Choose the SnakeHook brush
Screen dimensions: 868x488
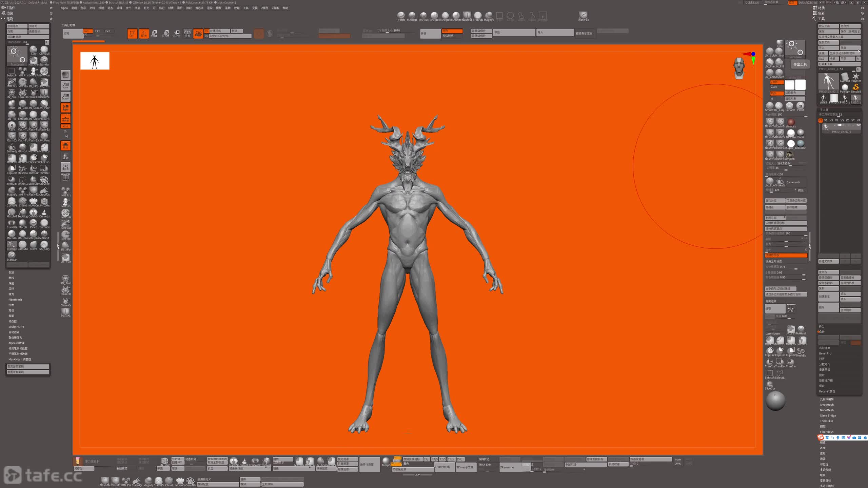[x=12, y=148]
